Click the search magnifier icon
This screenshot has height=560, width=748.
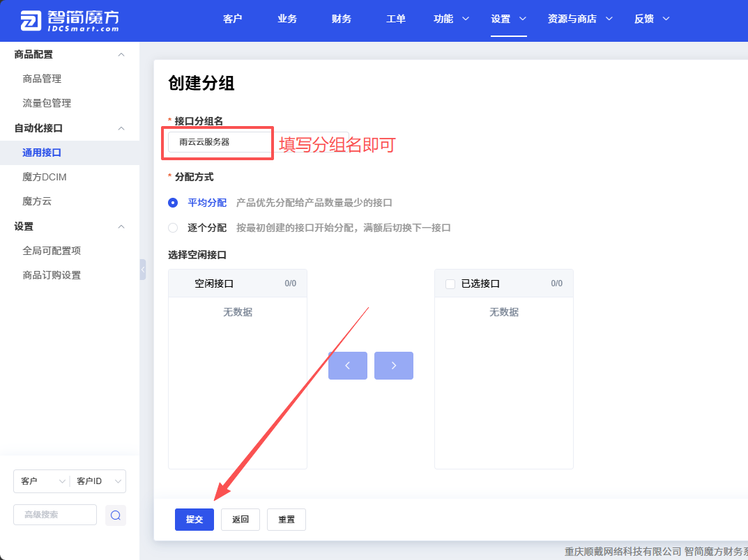click(x=116, y=515)
